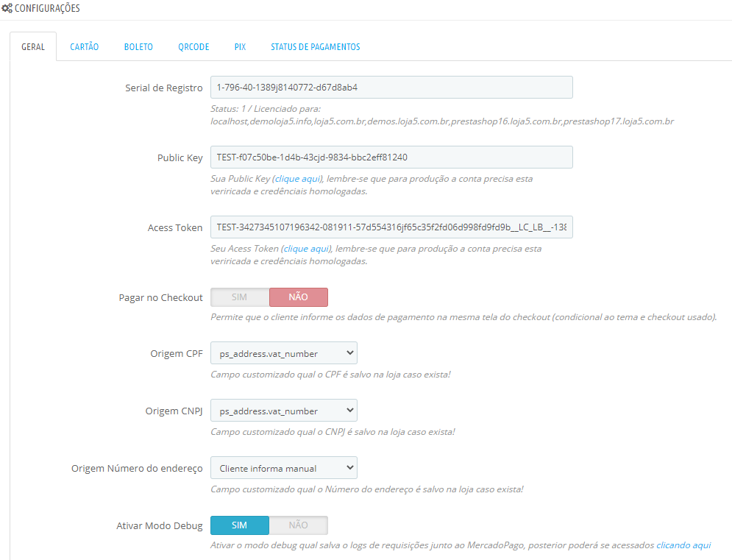Enable SIM for Pagar no Checkout
This screenshot has width=732, height=560.
tap(240, 297)
